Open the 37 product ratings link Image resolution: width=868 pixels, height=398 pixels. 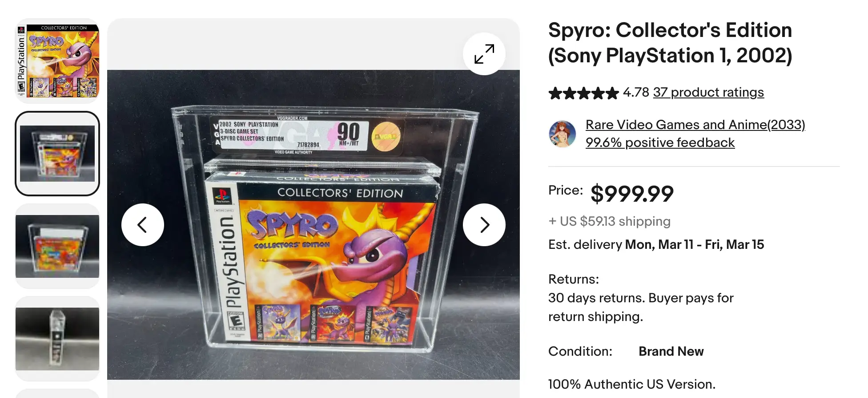708,92
